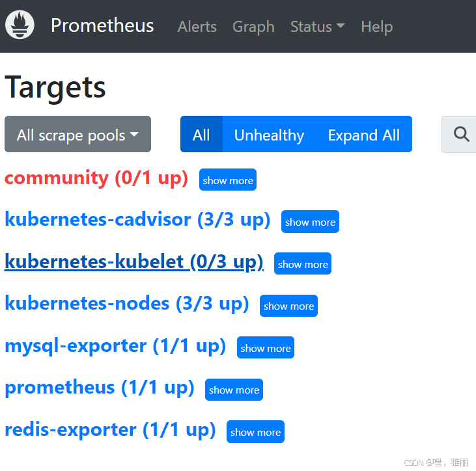The height and width of the screenshot is (471, 476).
Task: Show more for kubernetes-nodes
Action: 288,306
